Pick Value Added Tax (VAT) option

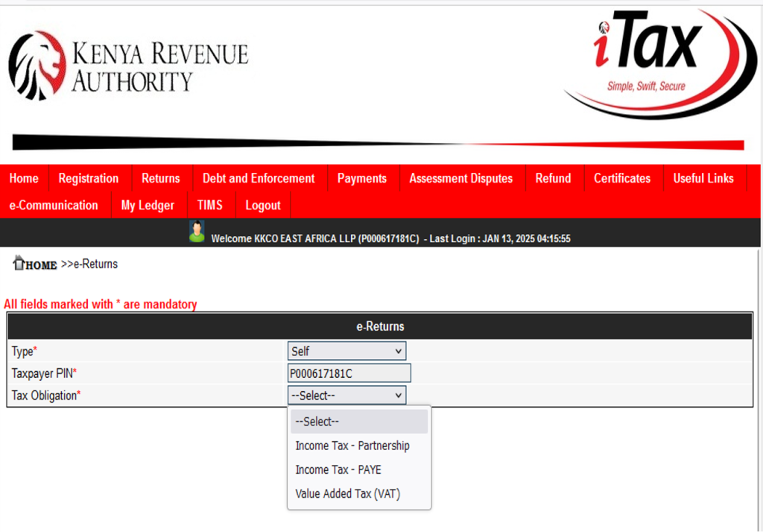pos(347,493)
